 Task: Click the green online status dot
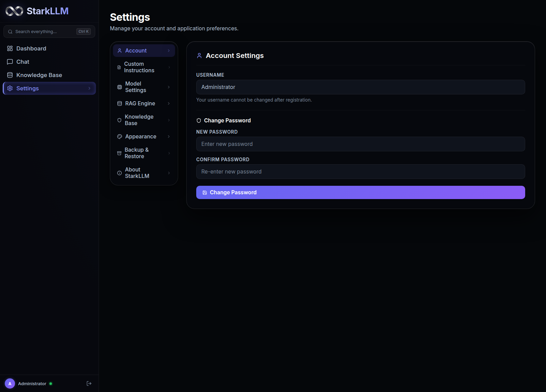pos(51,383)
